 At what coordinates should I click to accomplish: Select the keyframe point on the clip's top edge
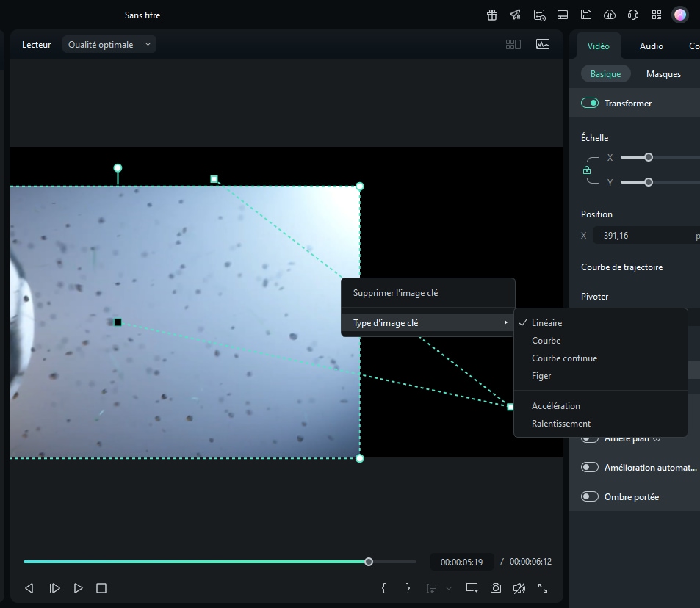[x=214, y=179]
